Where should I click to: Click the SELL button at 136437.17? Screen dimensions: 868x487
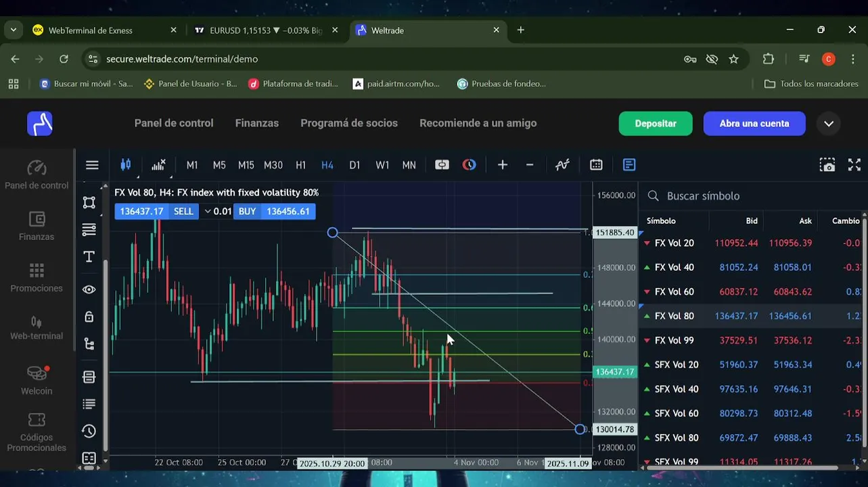click(x=158, y=211)
